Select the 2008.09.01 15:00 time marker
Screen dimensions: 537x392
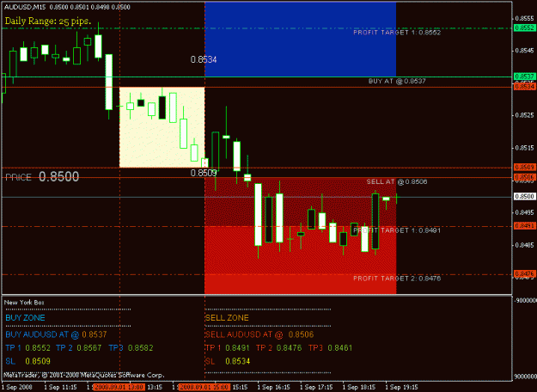coord(204,387)
